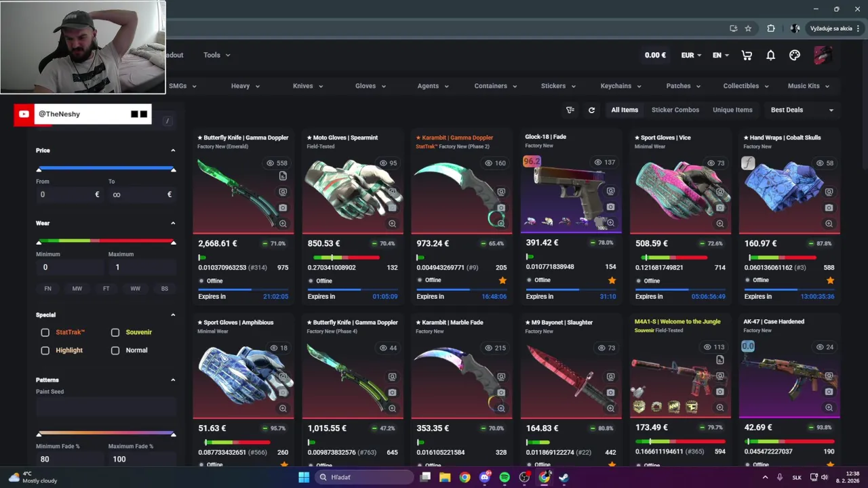Open the Glock-18 Fade listing title

(x=545, y=137)
